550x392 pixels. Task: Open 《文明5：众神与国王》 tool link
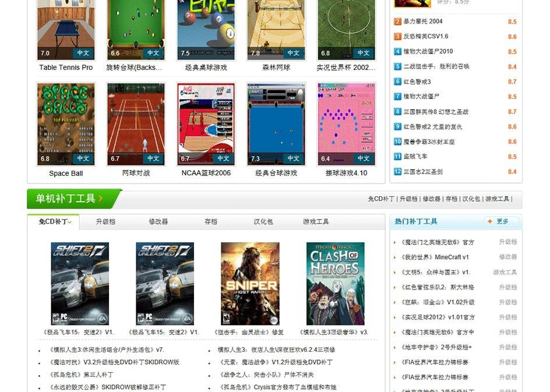point(435,272)
